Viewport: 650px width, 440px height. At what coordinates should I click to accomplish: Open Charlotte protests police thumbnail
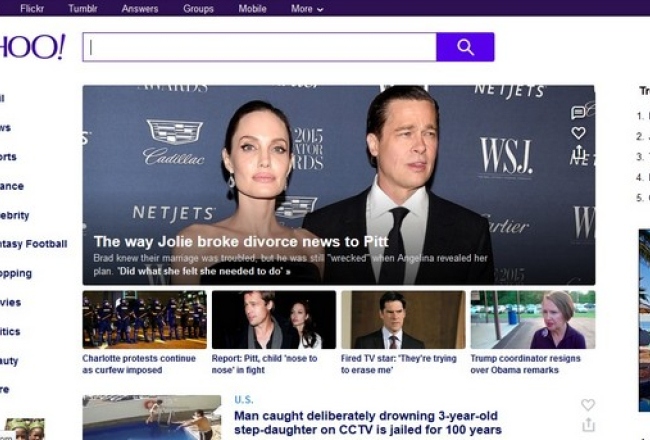145,319
